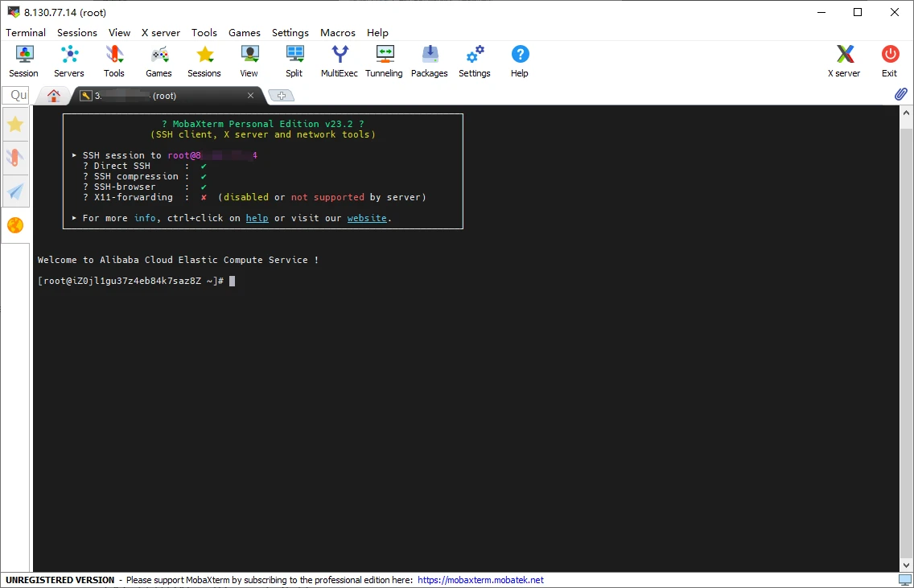Screen dimensions: 914x588
Task: Click the Quick connect input field
Action: 16,95
